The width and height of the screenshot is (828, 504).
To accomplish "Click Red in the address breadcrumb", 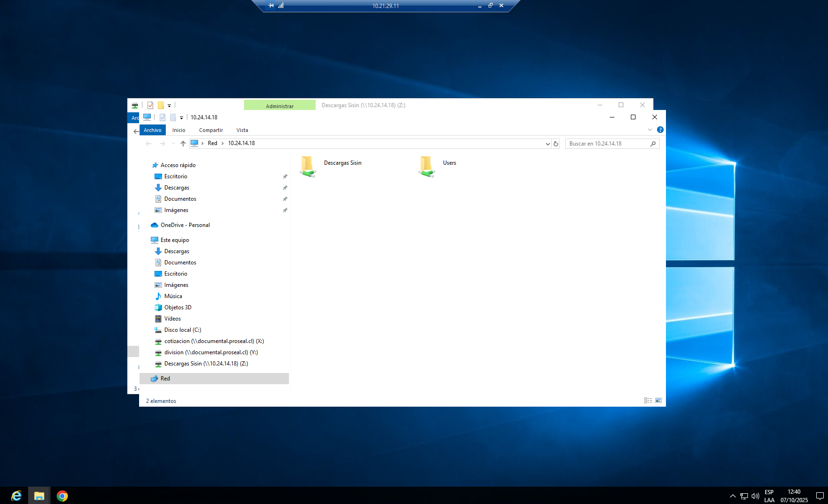I will (213, 143).
